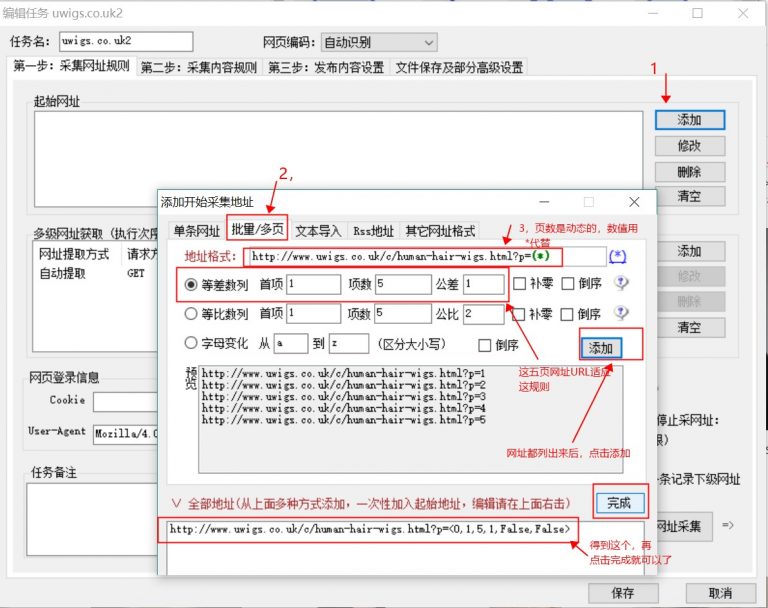Minimize the 添加开始采集地址 dialog
The width and height of the screenshot is (768, 608).
click(x=544, y=202)
